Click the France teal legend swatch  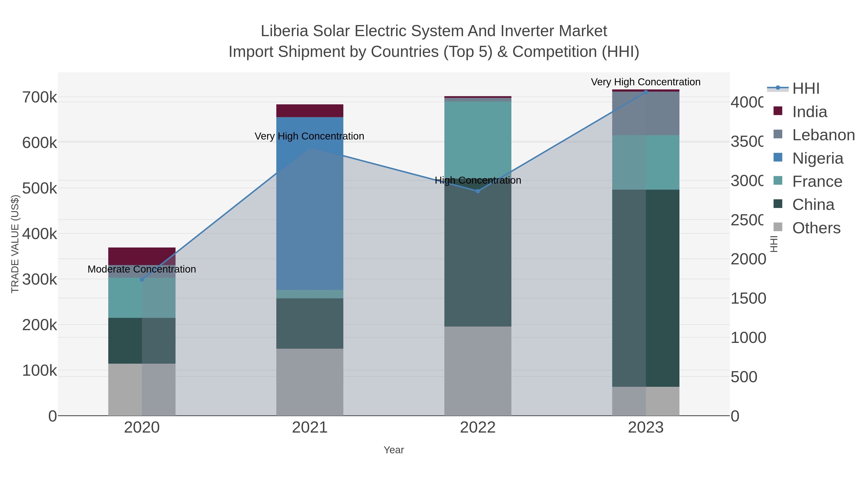point(778,180)
